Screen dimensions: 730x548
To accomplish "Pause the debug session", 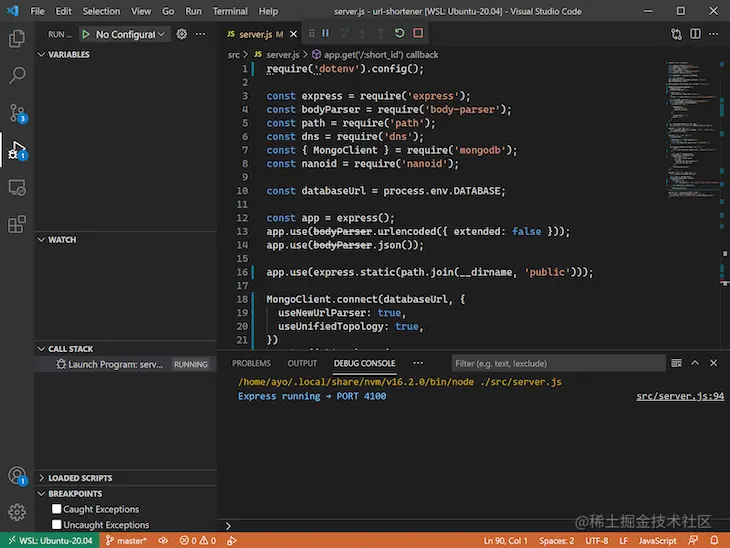I will pos(325,33).
